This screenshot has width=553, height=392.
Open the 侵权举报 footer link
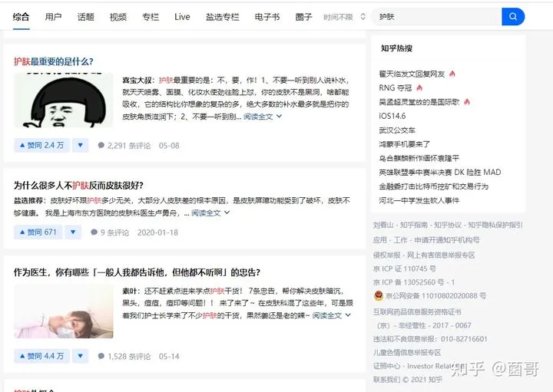coord(387,255)
